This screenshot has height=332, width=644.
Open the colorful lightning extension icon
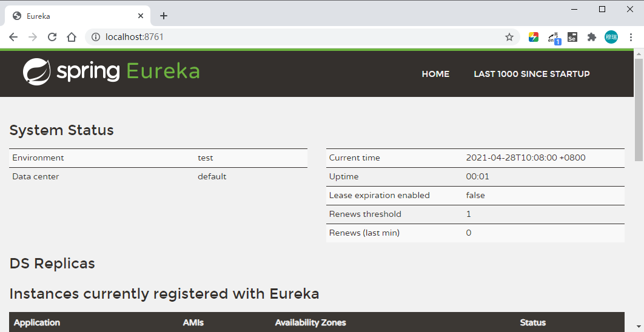coord(533,37)
